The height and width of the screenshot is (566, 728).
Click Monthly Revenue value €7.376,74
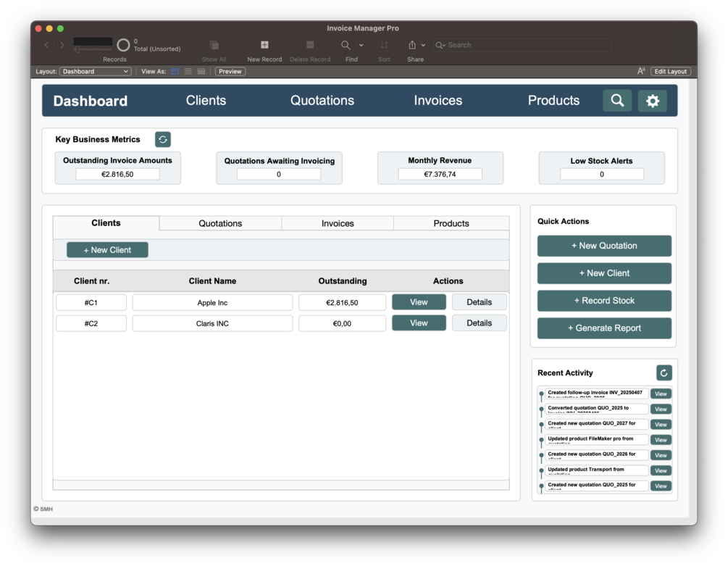[440, 174]
